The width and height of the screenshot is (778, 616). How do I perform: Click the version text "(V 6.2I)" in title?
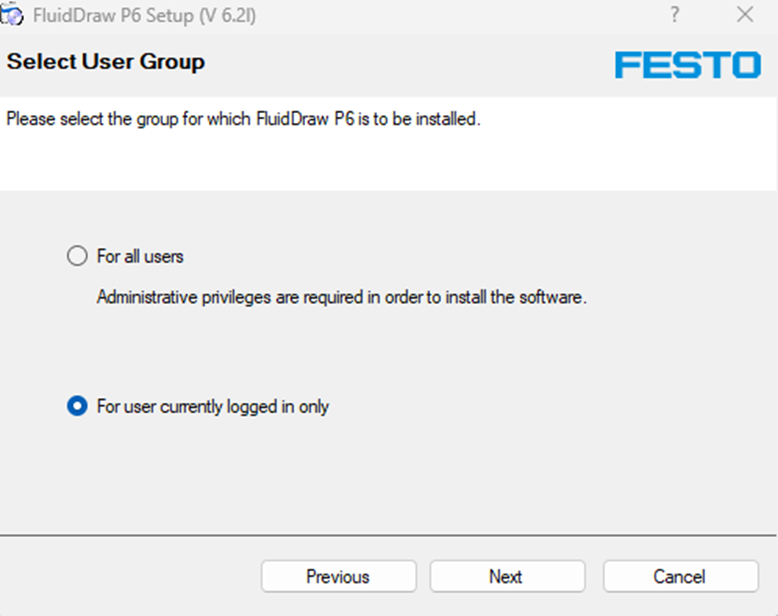(228, 15)
